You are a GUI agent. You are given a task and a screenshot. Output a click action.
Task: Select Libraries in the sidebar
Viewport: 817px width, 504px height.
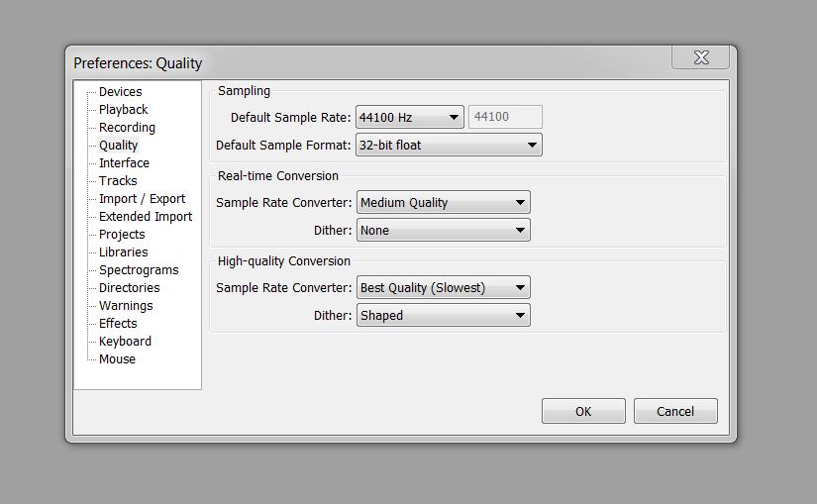pos(124,252)
